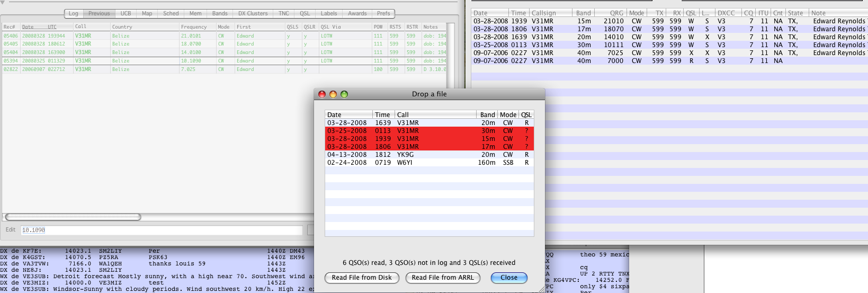Click the horizontal scrollbar below the log table
868x293 pixels.
pos(73,217)
